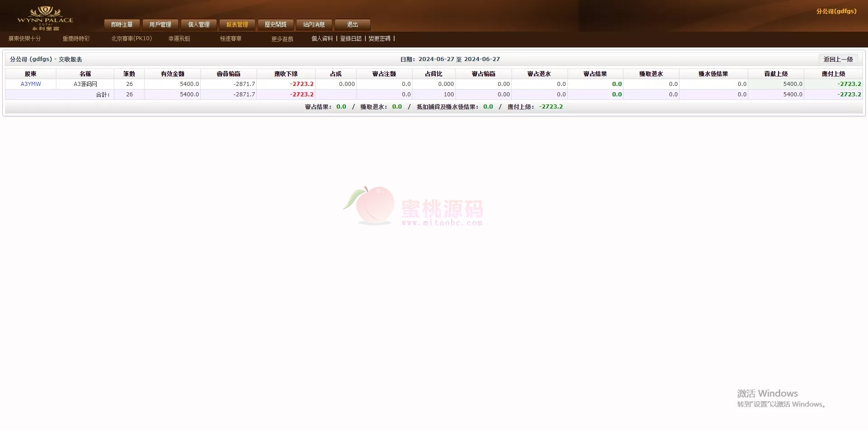Expand the 更多遊戲 more games list

click(x=282, y=39)
